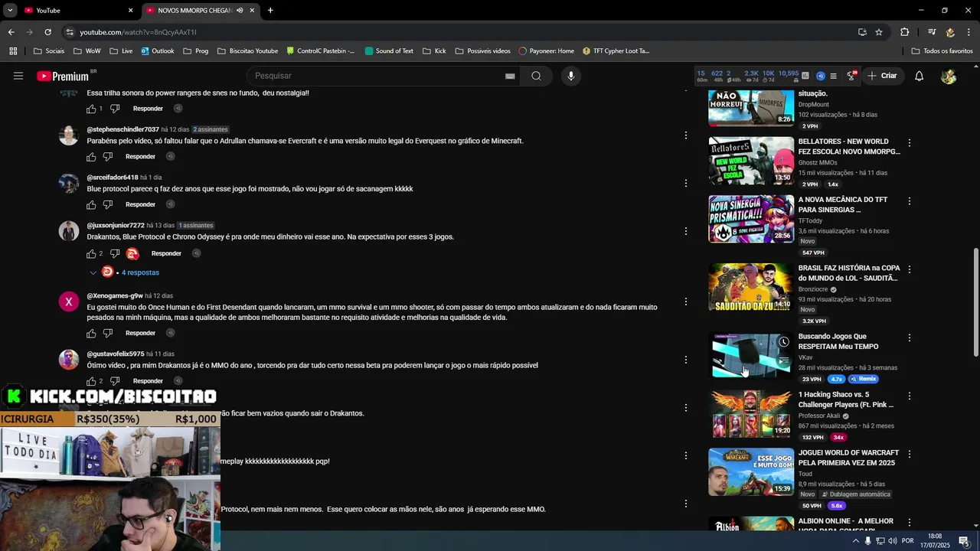Screen dimensions: 980x551
Task: Reload the page
Action: tap(47, 32)
